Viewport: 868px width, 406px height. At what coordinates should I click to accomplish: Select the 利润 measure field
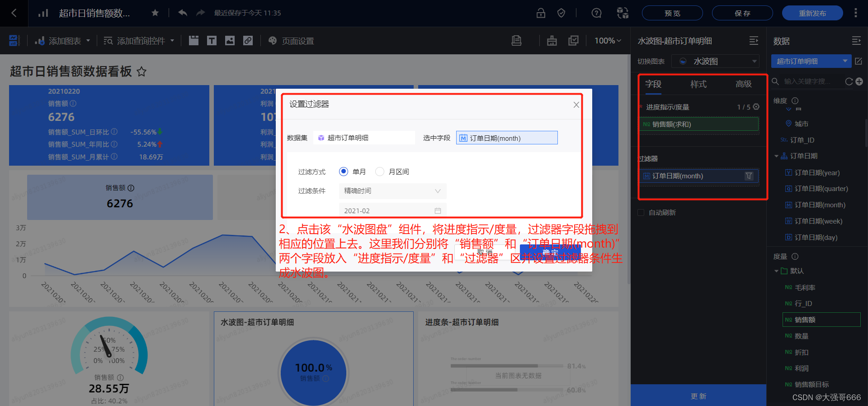tap(802, 368)
